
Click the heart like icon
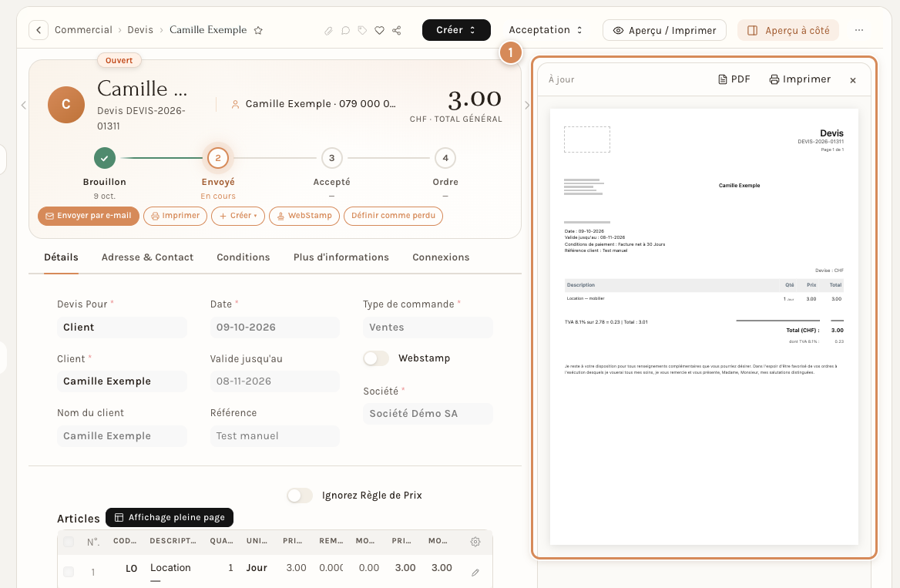pos(379,30)
